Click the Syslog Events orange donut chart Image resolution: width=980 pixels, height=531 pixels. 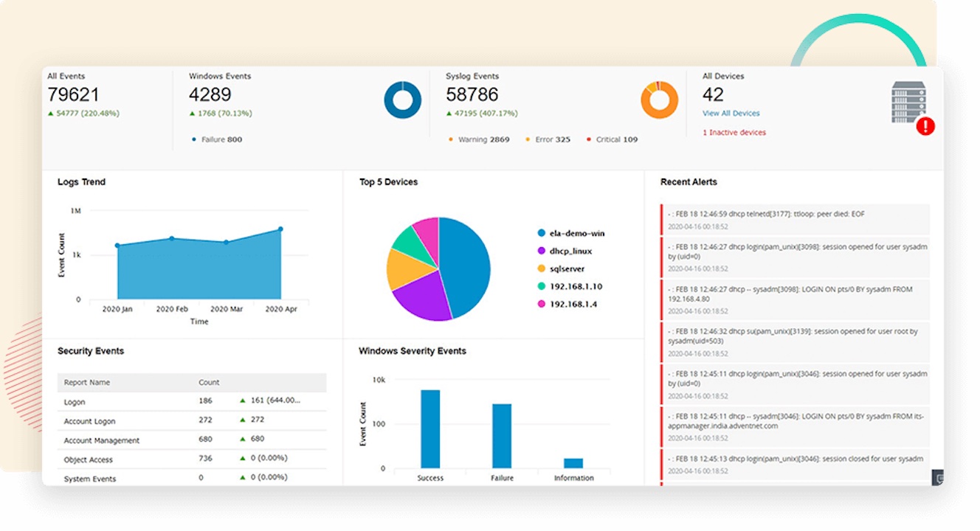(x=659, y=100)
